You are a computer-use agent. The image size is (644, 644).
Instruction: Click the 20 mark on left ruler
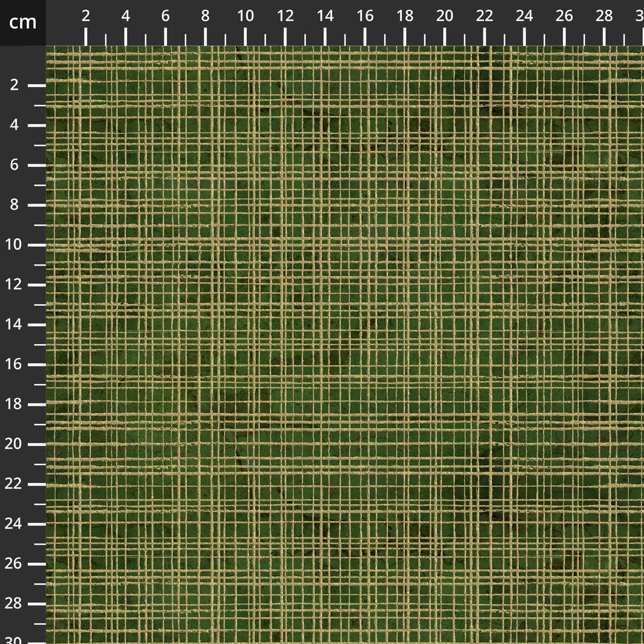[13, 444]
